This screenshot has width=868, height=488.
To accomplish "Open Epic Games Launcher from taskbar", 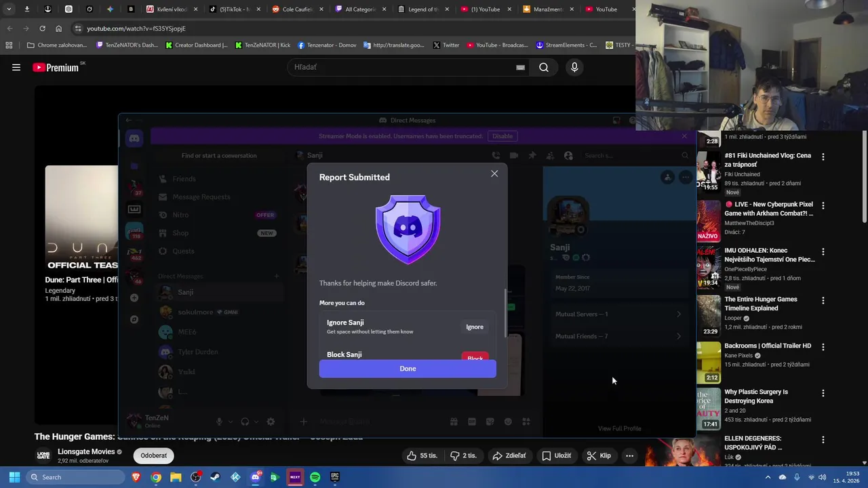I will point(334,477).
